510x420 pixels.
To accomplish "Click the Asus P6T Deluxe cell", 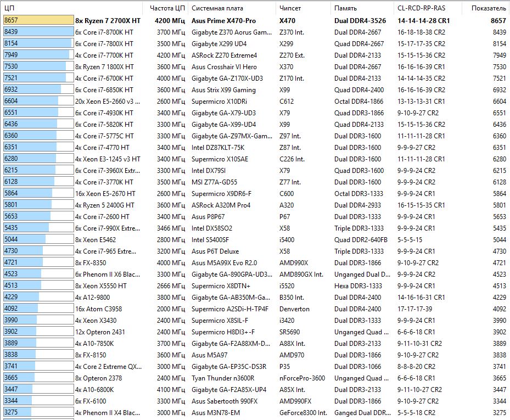I will click(x=215, y=251).
